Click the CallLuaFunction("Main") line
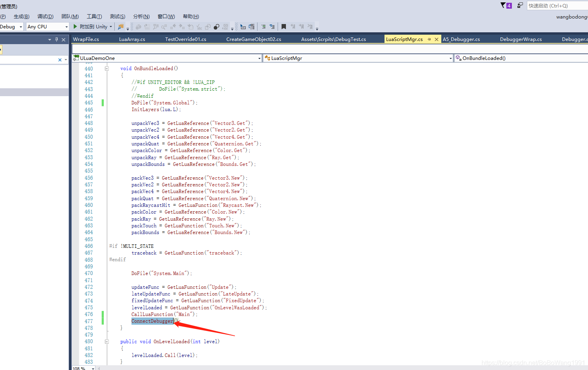Viewport: 588px width, 370px height. (x=164, y=314)
